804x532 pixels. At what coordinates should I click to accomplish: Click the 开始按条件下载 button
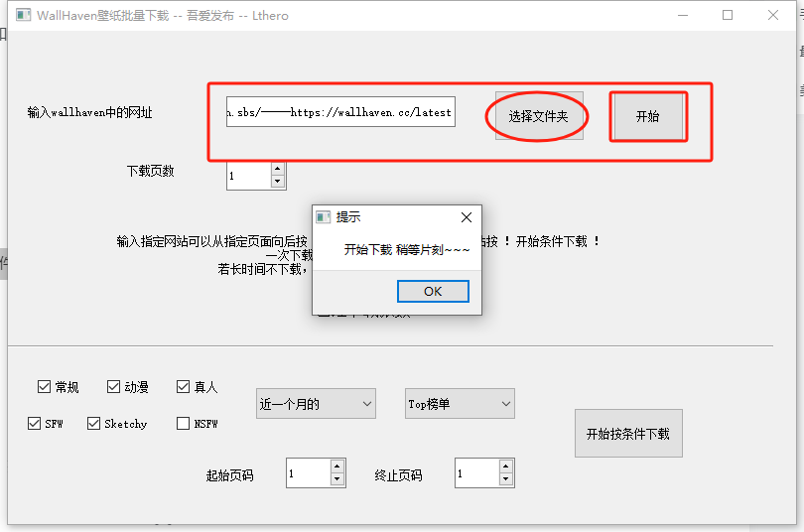pos(628,434)
